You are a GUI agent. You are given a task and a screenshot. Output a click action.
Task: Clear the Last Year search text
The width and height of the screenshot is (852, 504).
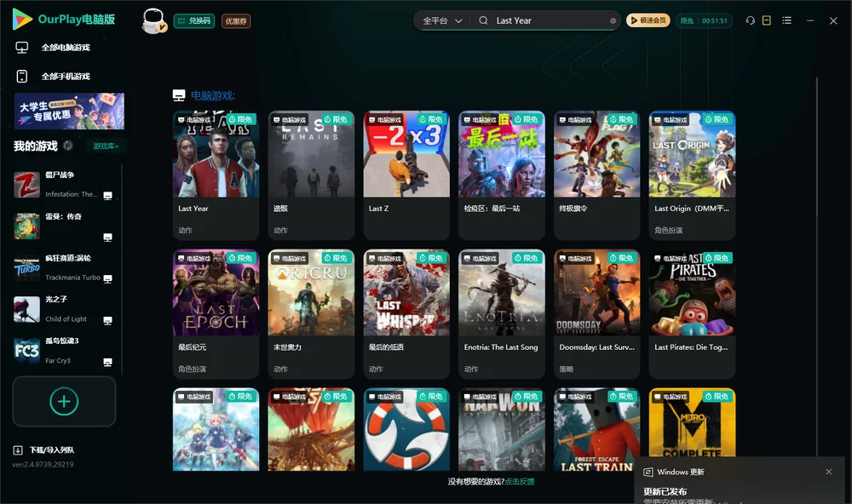[613, 20]
